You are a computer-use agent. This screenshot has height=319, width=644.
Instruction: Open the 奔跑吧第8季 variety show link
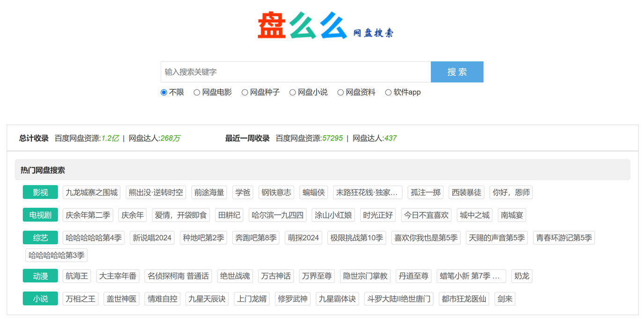click(x=256, y=238)
